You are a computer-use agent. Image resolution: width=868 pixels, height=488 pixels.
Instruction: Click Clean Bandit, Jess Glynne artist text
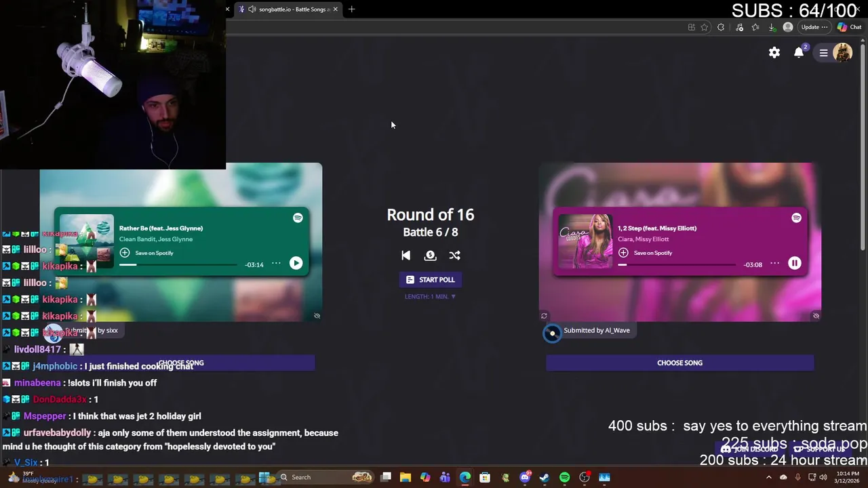[156, 239]
